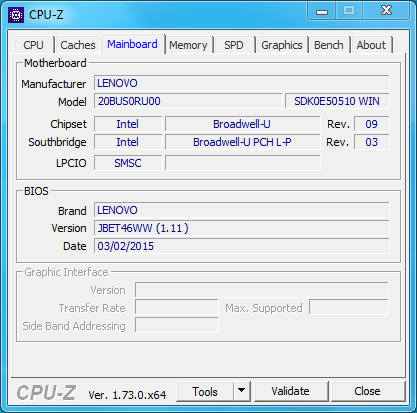Switch to the Bench tab
The image size is (417, 413).
(329, 45)
